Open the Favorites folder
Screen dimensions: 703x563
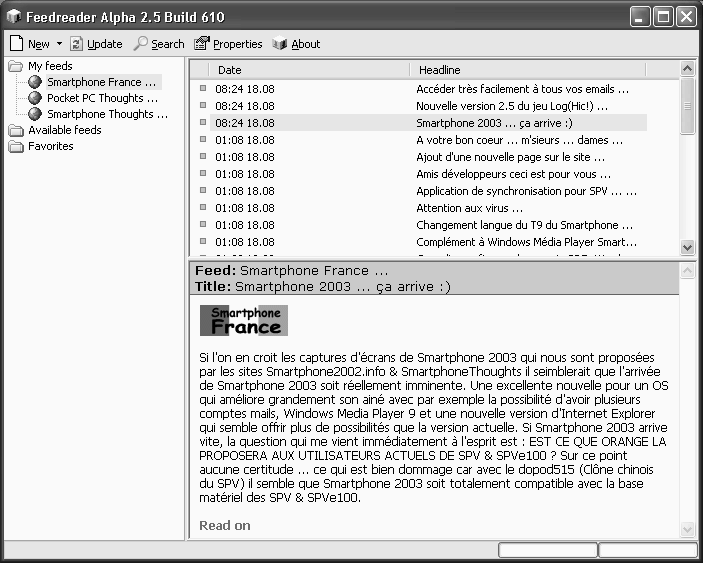coord(51,146)
